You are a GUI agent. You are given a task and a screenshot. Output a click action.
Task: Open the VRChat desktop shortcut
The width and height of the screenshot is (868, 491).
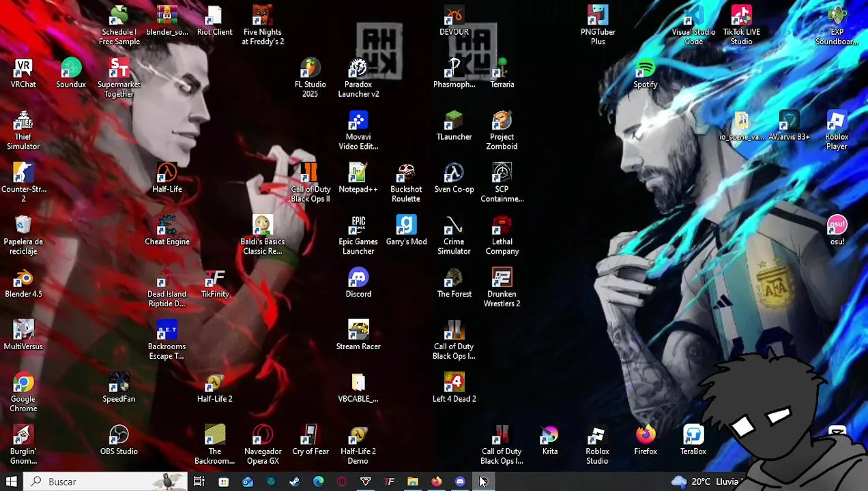23,74
